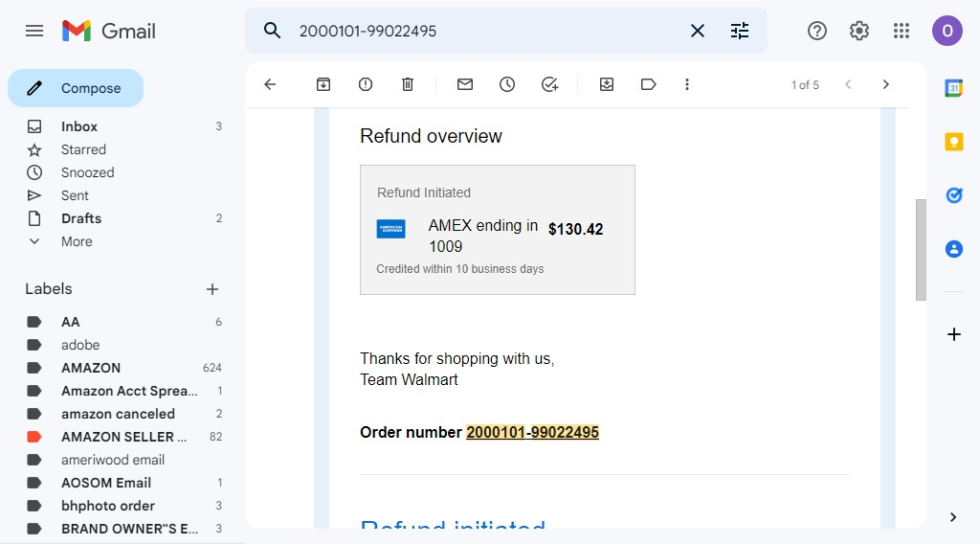Open Google Keep side panel
The height and width of the screenshot is (544, 980).
pos(954,142)
